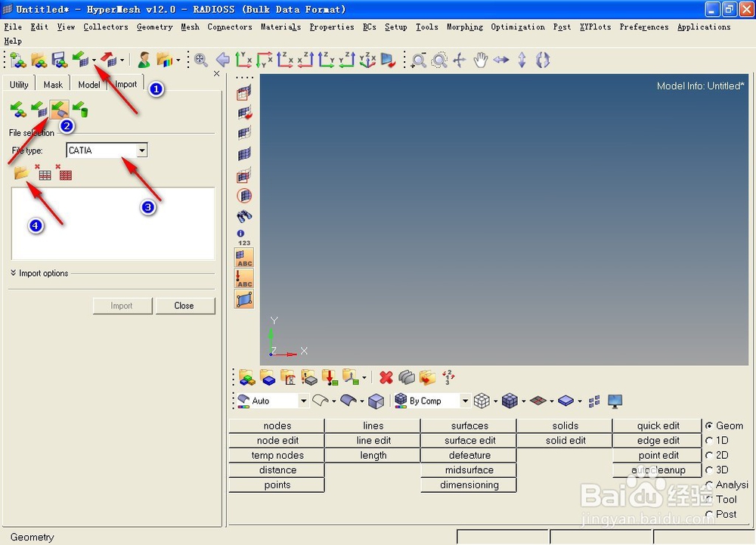Click the Circle Zoom magnifier icon
The width and height of the screenshot is (756, 545).
click(x=438, y=60)
